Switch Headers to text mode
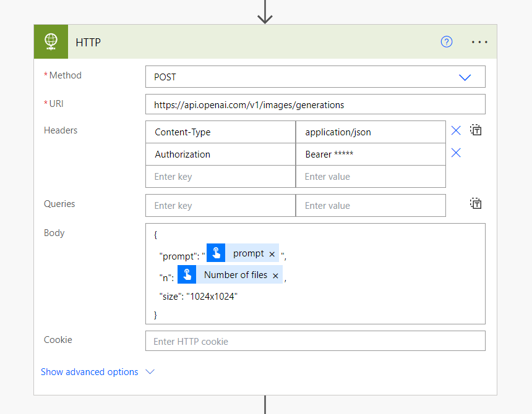 point(476,130)
